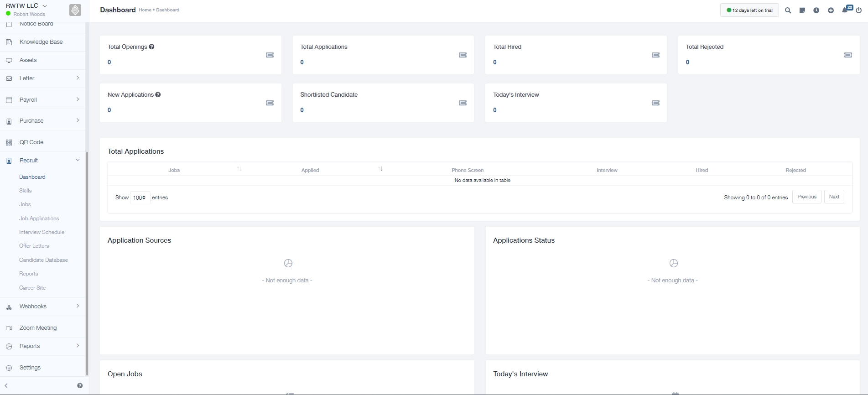868x395 pixels.
Task: Sort table by the Jobs column
Action: coord(174,170)
